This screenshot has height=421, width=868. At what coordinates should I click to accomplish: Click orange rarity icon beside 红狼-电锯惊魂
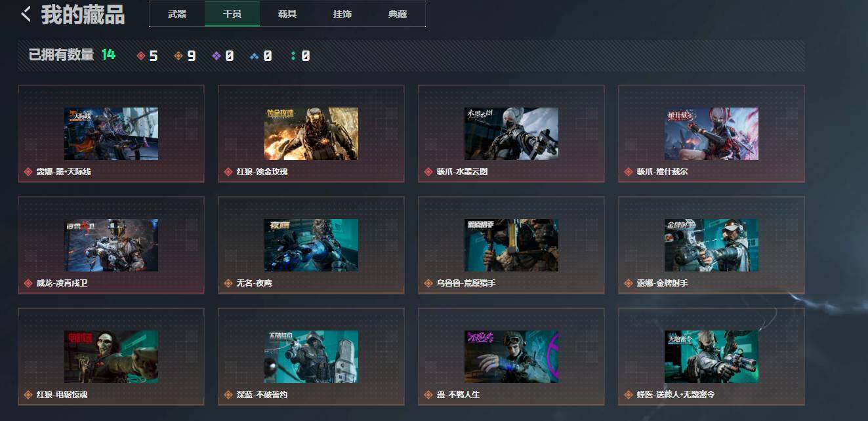tap(28, 395)
